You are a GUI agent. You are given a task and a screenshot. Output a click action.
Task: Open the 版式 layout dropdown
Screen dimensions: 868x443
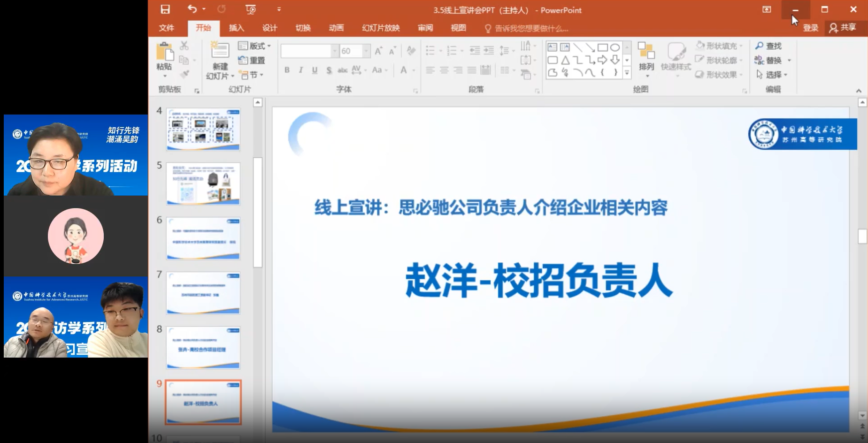tap(255, 46)
